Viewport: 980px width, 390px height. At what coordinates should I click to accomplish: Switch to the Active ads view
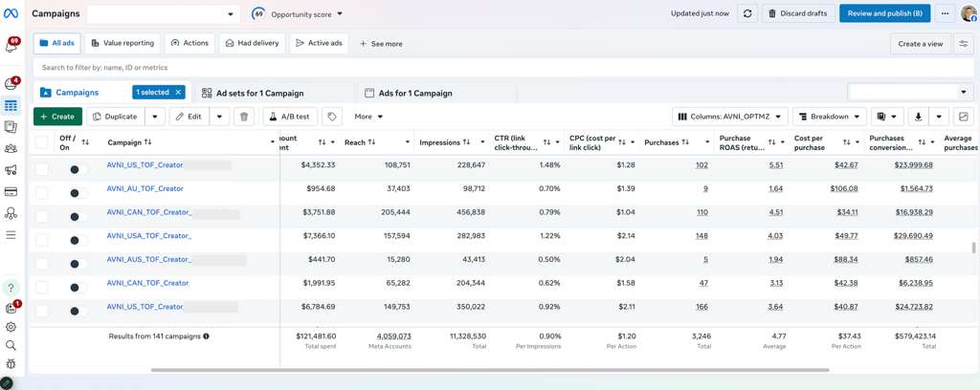coord(319,43)
